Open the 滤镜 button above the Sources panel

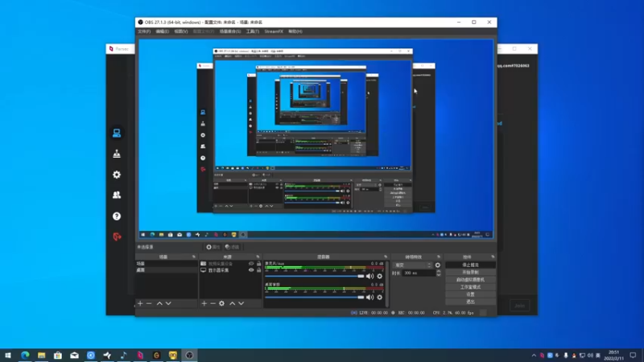232,247
